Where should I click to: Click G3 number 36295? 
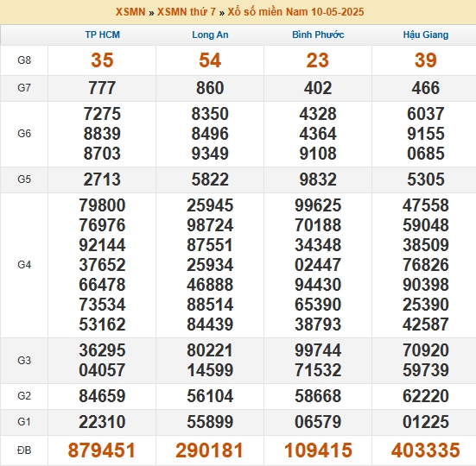coord(102,350)
